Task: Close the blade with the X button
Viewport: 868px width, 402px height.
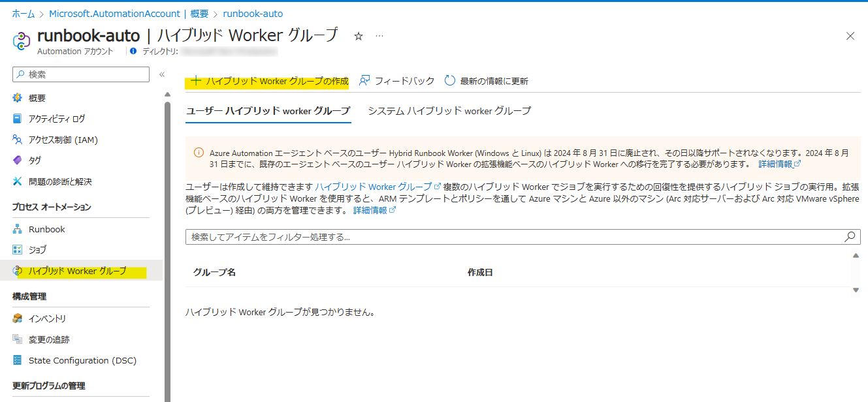Action: pos(850,36)
